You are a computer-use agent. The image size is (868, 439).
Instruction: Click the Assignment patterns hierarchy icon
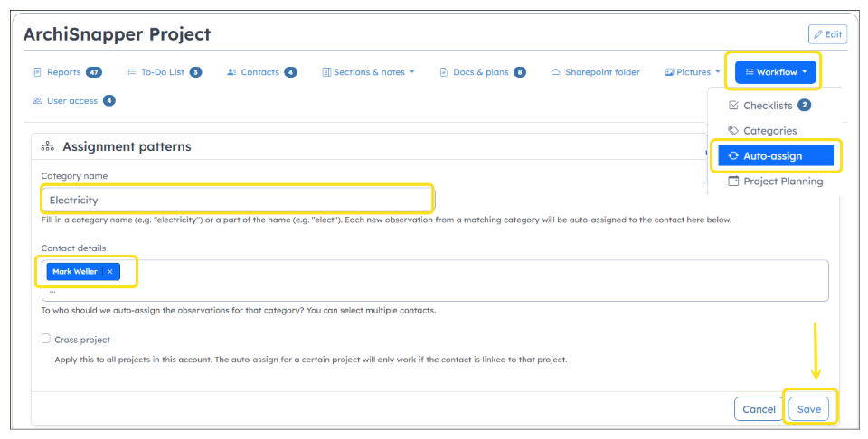(x=48, y=146)
